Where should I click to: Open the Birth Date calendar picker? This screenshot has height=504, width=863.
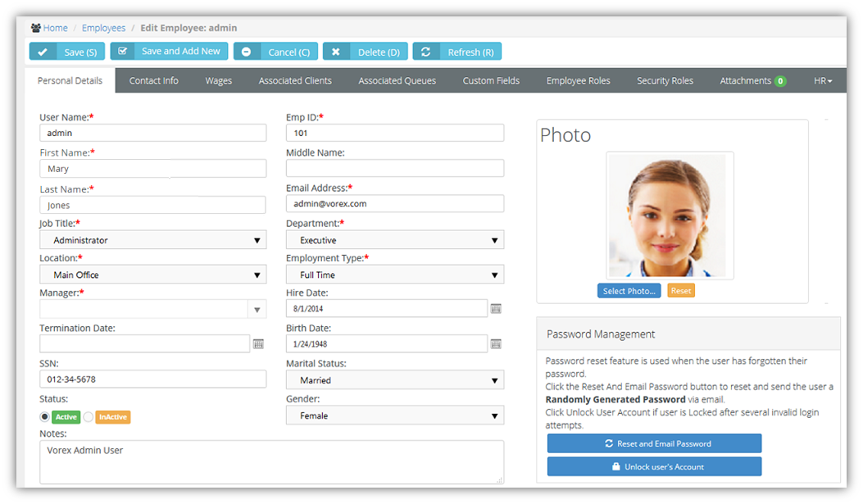coord(496,344)
